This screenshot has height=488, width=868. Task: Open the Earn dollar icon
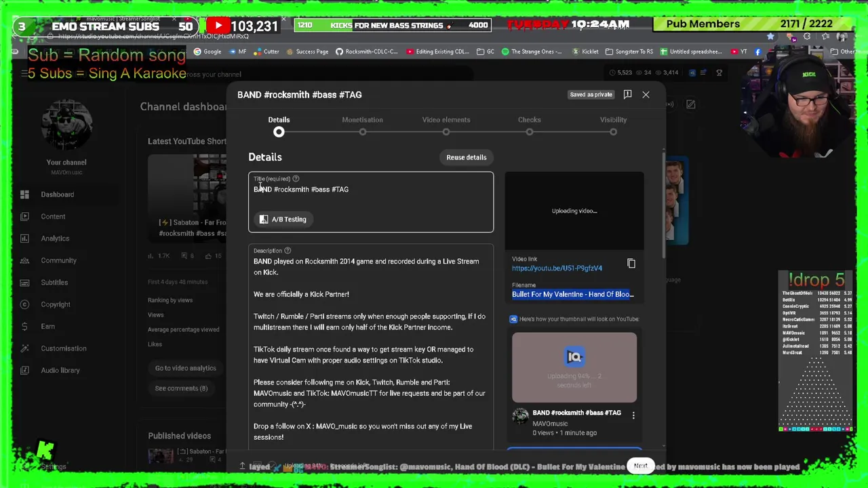[24, 326]
